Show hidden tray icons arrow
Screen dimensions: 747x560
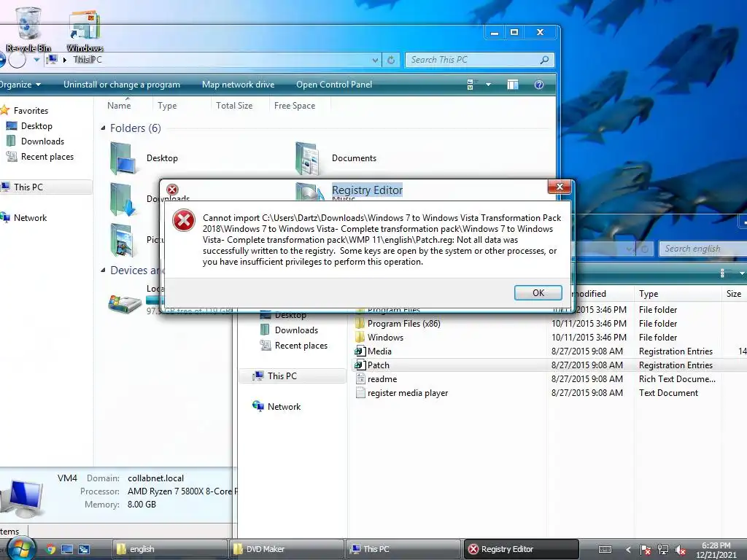pyautogui.click(x=628, y=550)
